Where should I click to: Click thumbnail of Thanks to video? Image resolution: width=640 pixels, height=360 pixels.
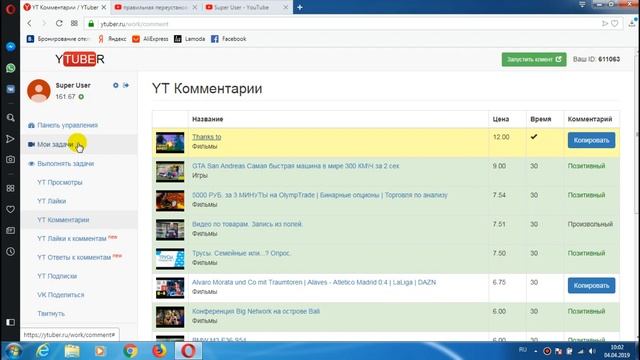(x=170, y=142)
